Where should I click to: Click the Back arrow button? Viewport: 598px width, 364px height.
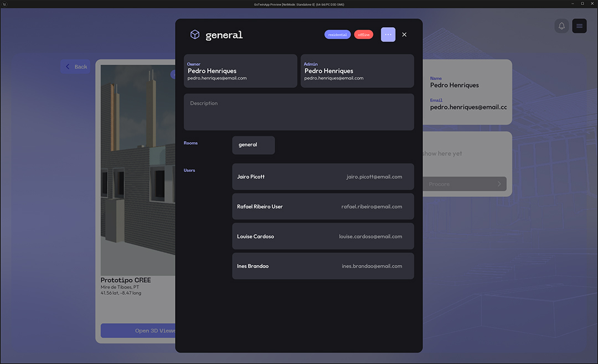pyautogui.click(x=76, y=67)
